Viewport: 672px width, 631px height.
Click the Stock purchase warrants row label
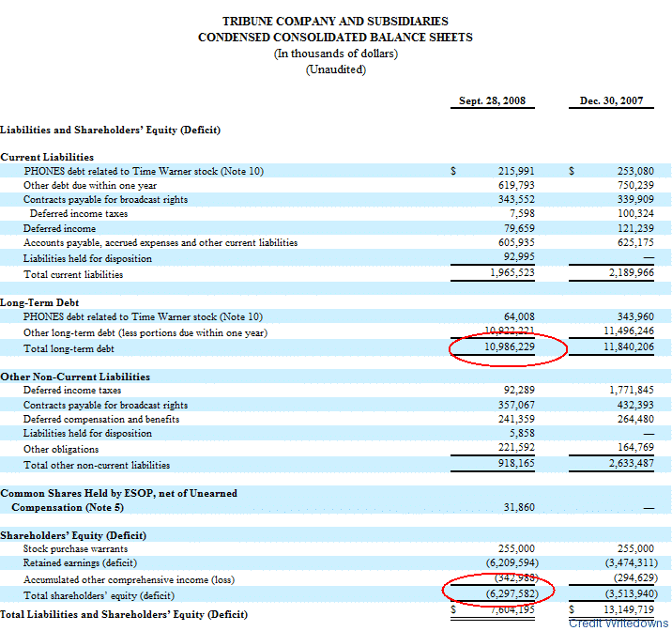tap(76, 548)
